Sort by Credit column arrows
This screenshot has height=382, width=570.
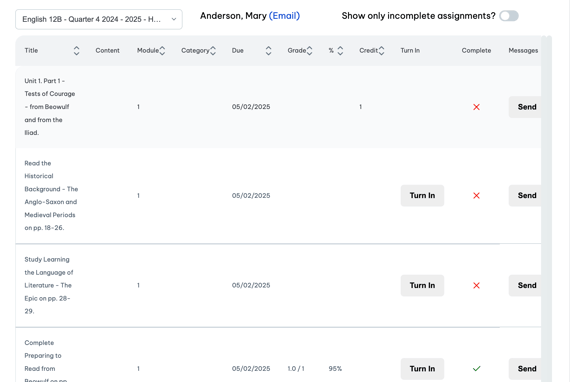tap(381, 51)
